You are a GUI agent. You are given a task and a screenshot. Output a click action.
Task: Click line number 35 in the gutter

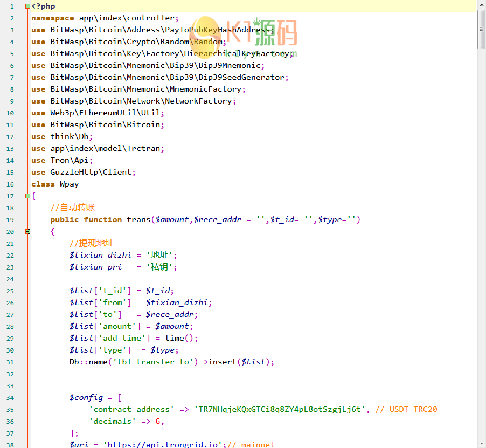[10, 410]
